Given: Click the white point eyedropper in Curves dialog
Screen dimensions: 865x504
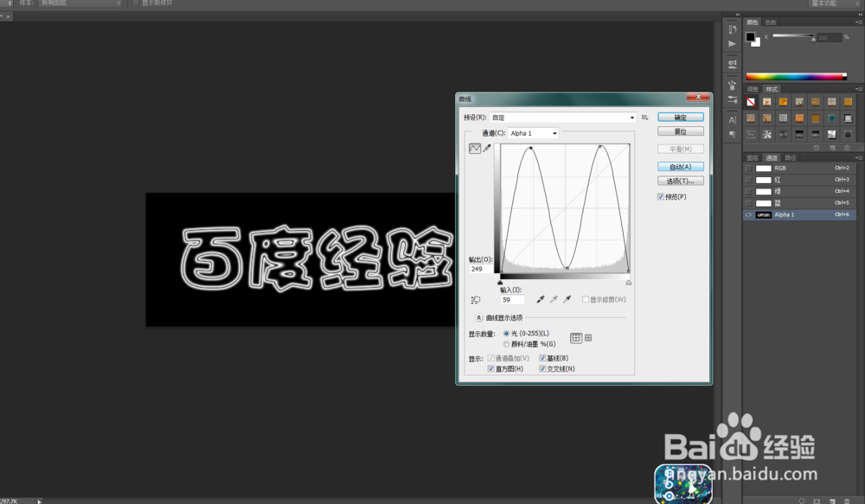Looking at the screenshot, I should click(x=568, y=299).
